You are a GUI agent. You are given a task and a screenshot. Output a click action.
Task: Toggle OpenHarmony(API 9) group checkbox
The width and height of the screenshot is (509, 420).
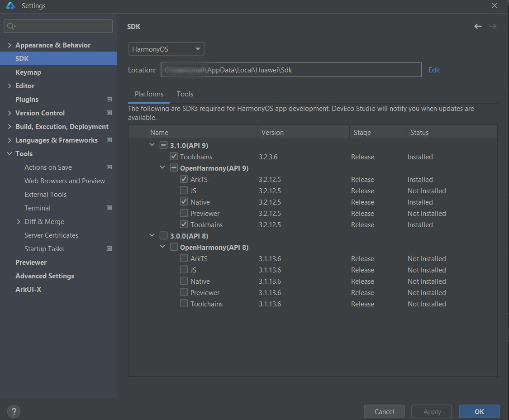pos(174,168)
